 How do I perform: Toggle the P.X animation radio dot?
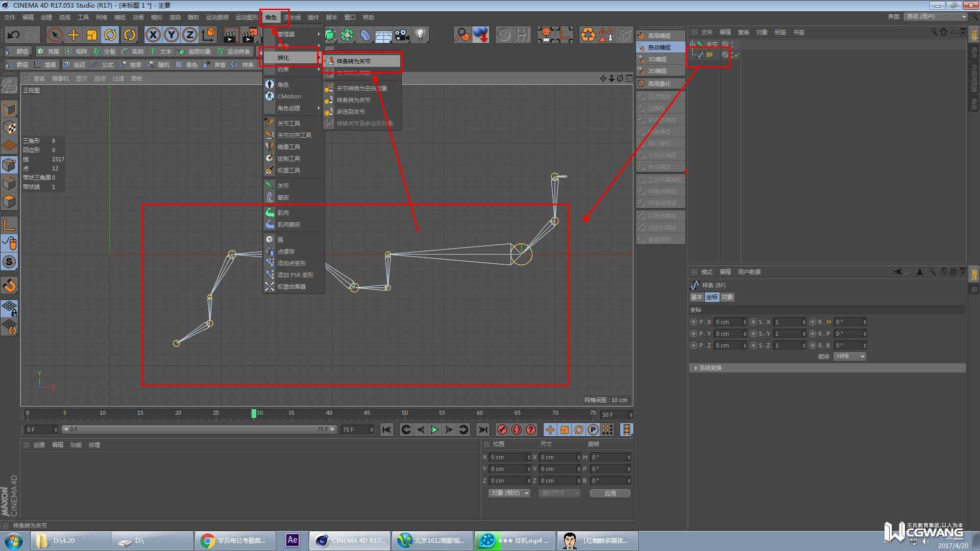pyautogui.click(x=693, y=322)
